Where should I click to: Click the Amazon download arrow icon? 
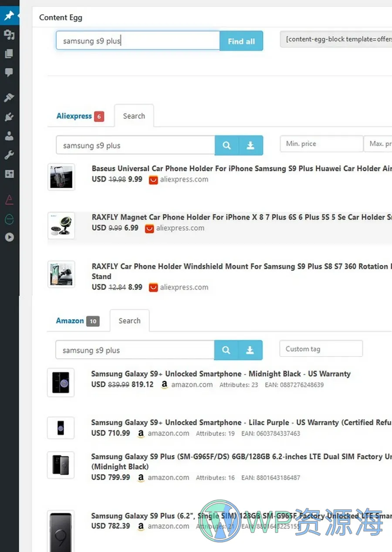coord(250,350)
